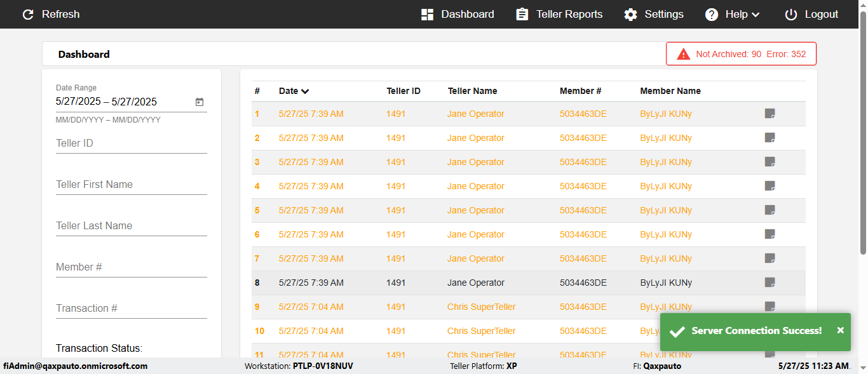
Task: Click the note icon on row 1
Action: click(770, 114)
